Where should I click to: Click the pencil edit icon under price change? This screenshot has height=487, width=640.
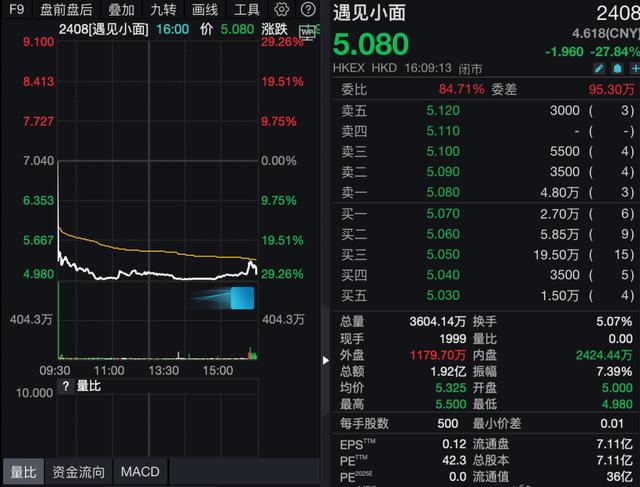click(600, 69)
